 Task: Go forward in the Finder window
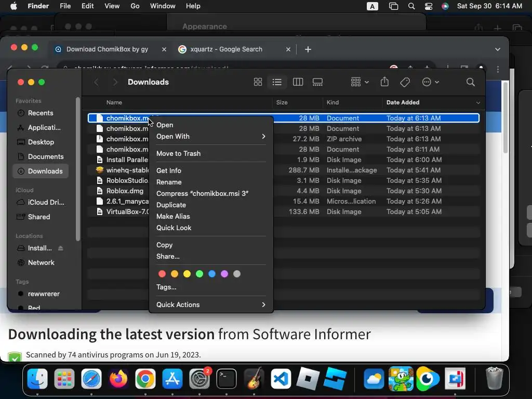pyautogui.click(x=115, y=82)
